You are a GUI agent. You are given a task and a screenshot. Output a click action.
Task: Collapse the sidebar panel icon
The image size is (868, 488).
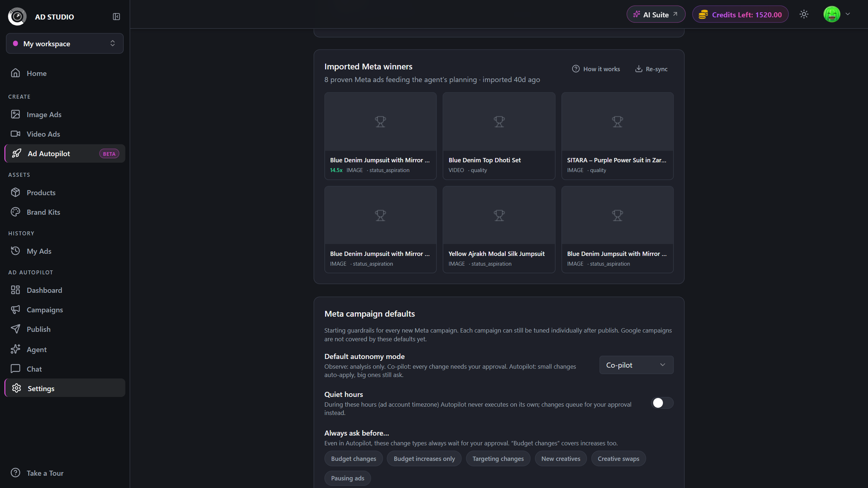(116, 17)
